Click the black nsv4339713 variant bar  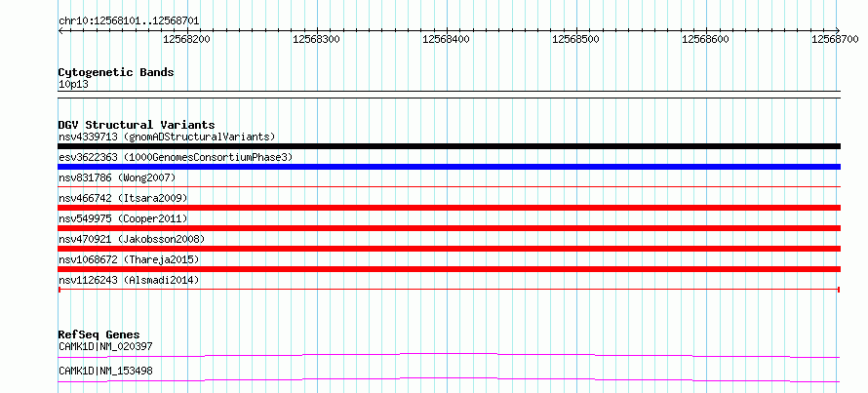pos(449,146)
